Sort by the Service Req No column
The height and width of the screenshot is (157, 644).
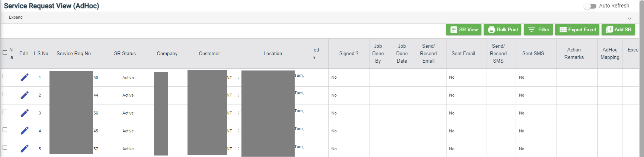74,54
